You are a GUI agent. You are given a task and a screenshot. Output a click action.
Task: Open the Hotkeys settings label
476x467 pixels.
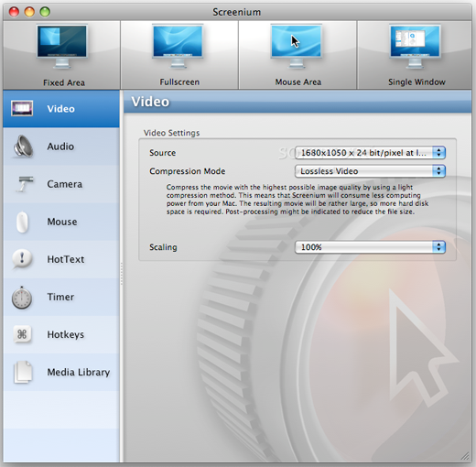pyautogui.click(x=65, y=334)
